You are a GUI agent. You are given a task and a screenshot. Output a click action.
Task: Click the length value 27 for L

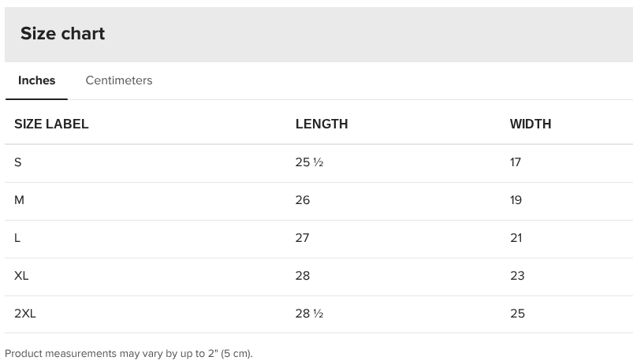pyautogui.click(x=303, y=238)
